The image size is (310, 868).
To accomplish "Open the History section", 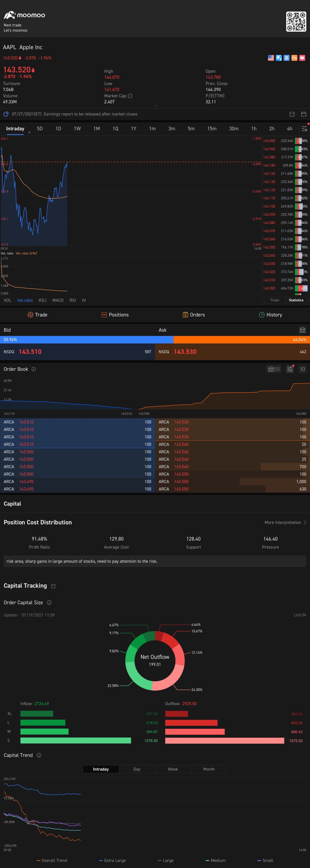I will click(270, 315).
